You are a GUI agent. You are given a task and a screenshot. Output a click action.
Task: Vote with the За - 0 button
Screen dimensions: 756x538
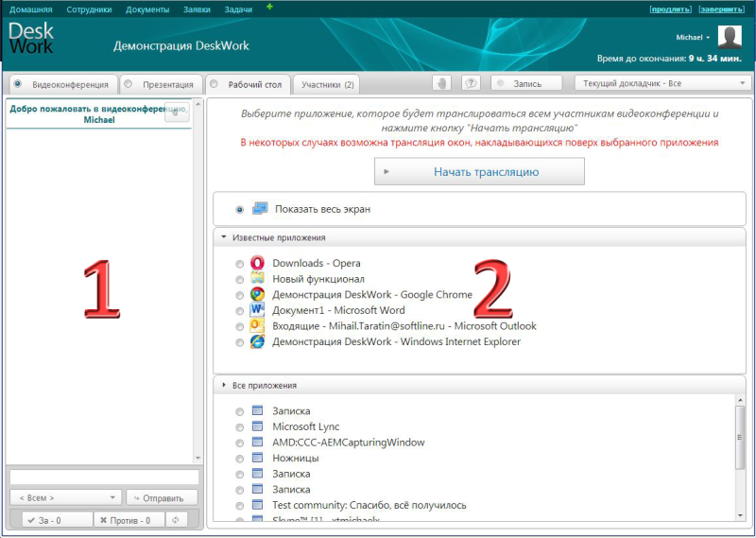pos(58,520)
